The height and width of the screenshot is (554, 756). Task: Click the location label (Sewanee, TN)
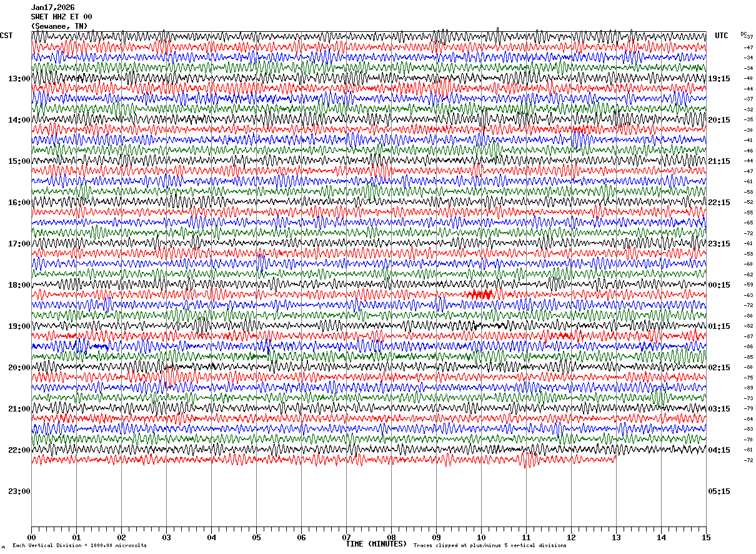[59, 26]
